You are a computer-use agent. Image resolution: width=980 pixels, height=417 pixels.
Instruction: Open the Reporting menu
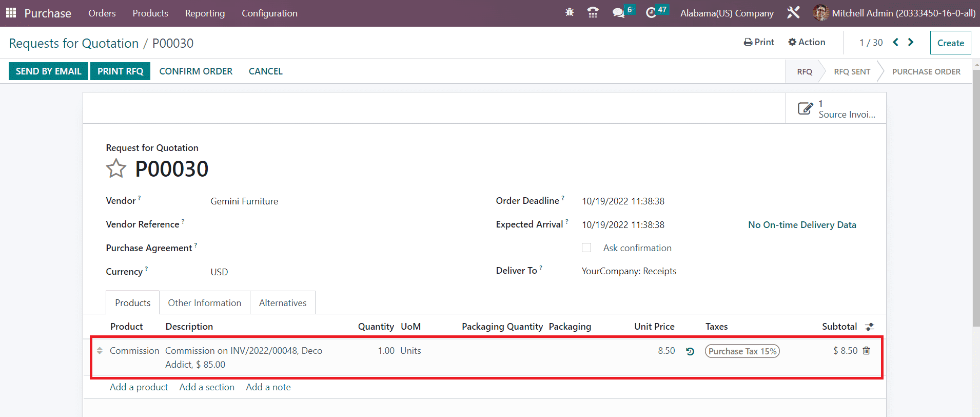point(205,13)
